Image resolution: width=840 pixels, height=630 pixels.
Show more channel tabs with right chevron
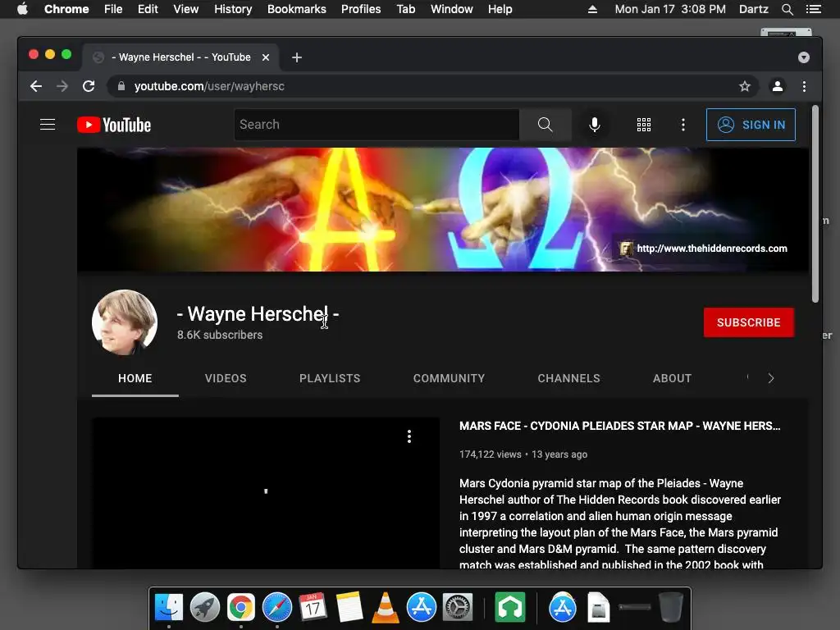click(x=771, y=378)
